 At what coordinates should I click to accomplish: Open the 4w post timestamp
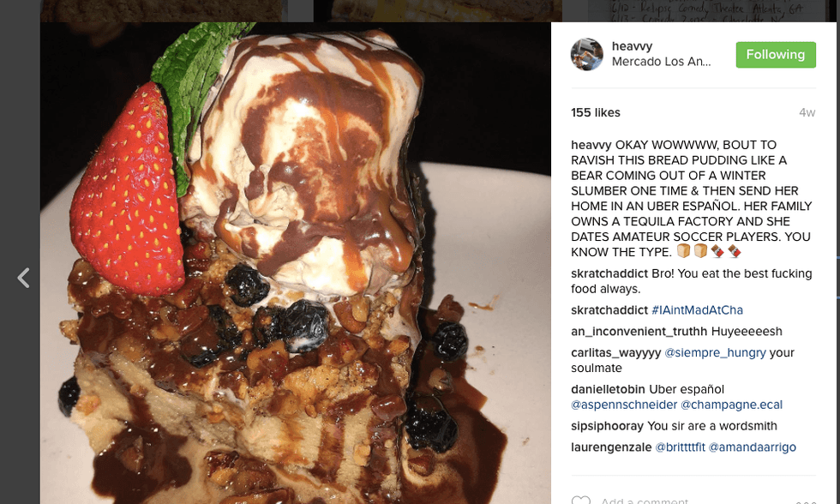coord(807,112)
